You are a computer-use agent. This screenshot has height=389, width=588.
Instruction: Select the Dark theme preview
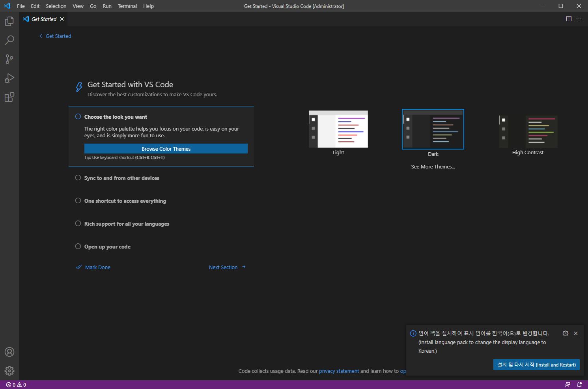click(x=433, y=129)
